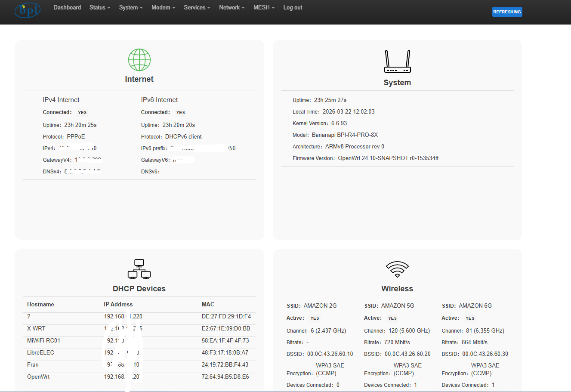Click the REFRESHING button

507,12
